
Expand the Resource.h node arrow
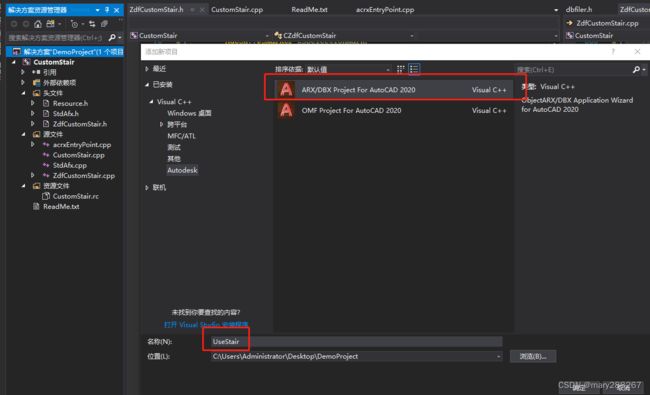[33, 103]
